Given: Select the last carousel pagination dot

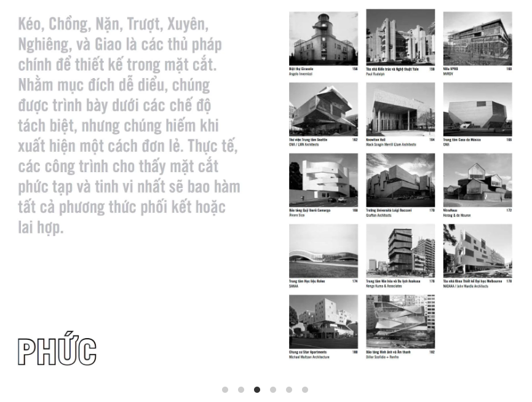Looking at the screenshot, I should coord(304,390).
